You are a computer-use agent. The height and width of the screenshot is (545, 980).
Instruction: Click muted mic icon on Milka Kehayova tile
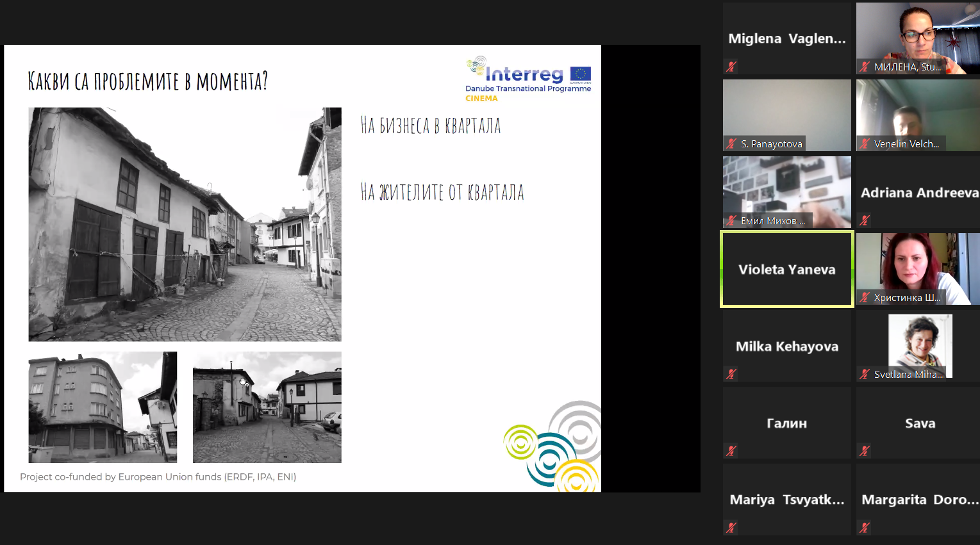[731, 374]
